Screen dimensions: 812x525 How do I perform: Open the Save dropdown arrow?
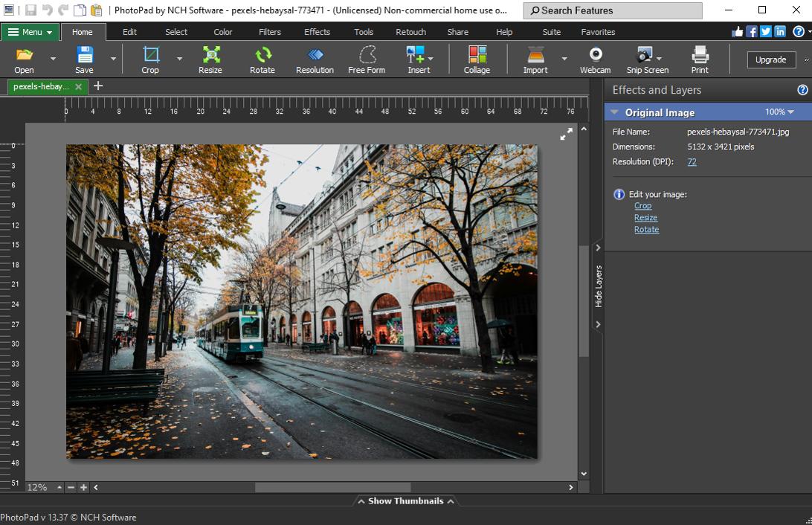(112, 59)
